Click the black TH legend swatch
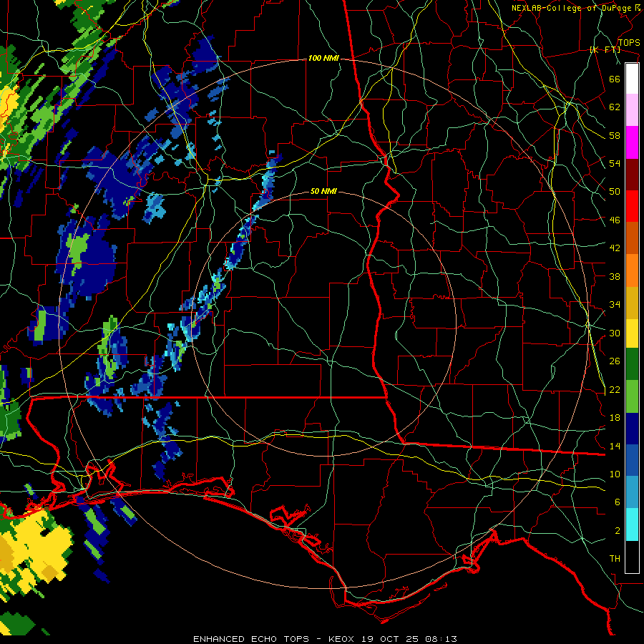This screenshot has height=644, width=644. [x=632, y=557]
